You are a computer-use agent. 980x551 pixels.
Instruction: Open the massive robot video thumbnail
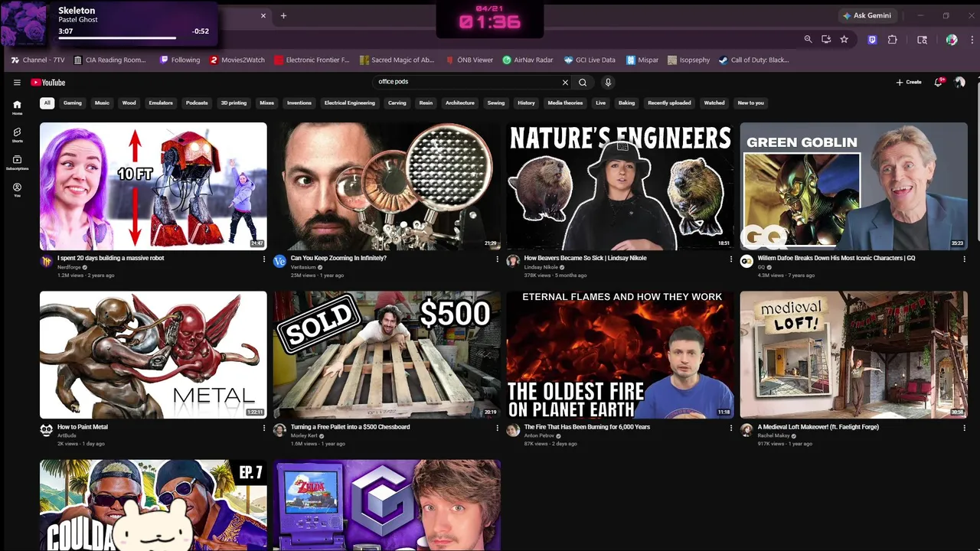click(x=153, y=186)
